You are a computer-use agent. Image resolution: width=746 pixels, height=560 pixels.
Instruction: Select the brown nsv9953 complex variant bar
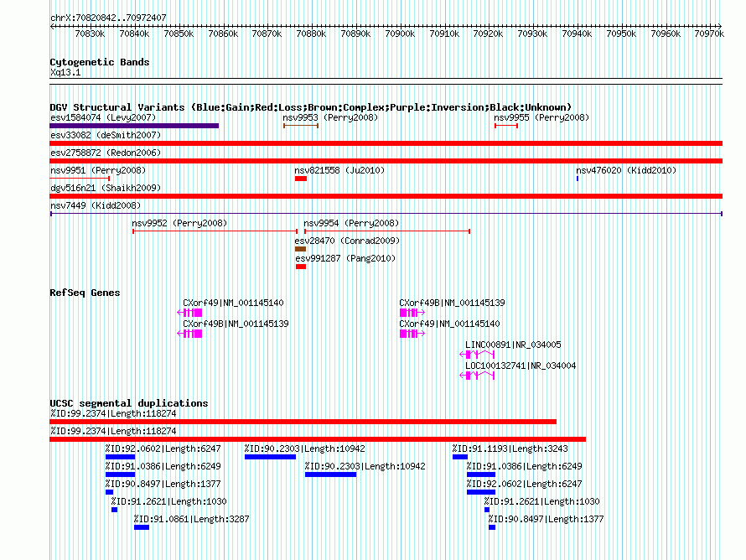(301, 126)
